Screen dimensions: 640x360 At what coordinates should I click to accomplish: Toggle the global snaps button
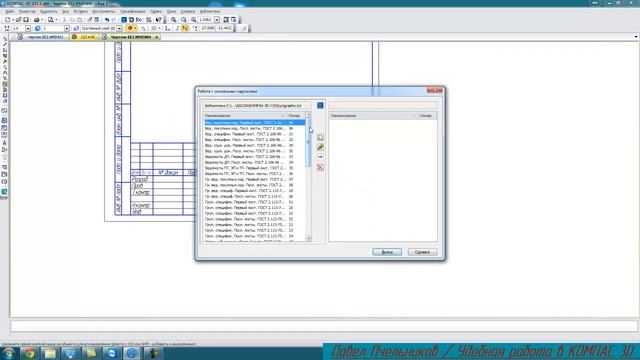point(130,29)
